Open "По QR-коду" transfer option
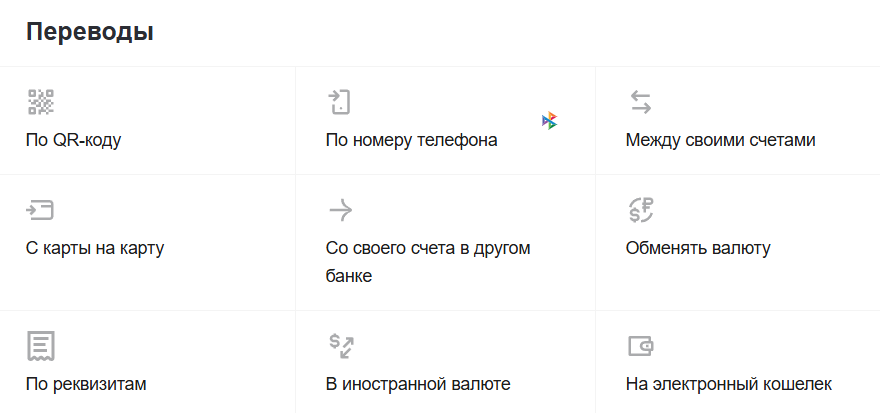 73,140
